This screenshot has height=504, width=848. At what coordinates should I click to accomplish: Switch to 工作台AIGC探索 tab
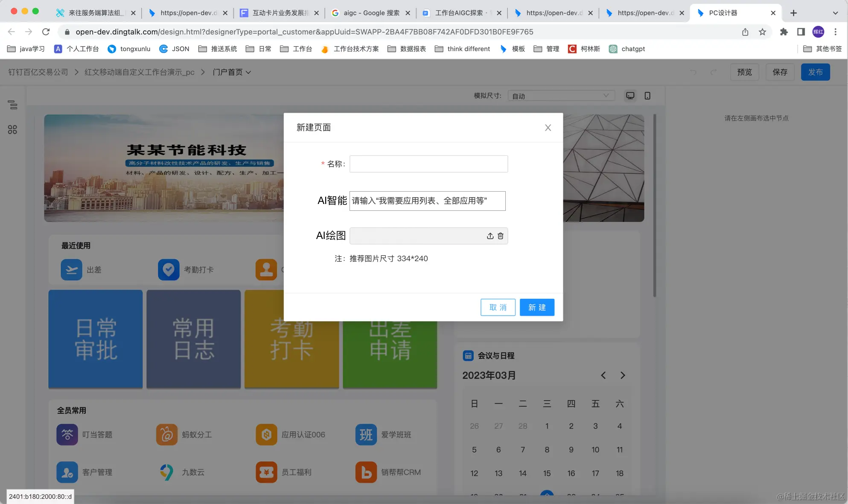[x=462, y=13]
